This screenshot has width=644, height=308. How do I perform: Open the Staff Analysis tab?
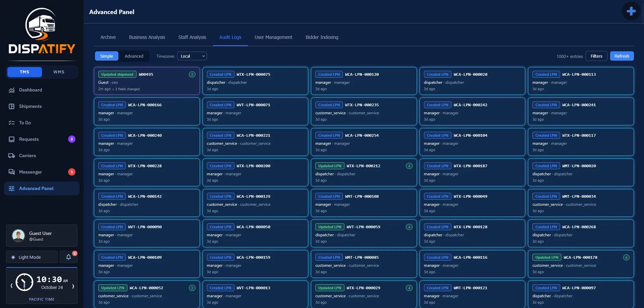point(192,37)
